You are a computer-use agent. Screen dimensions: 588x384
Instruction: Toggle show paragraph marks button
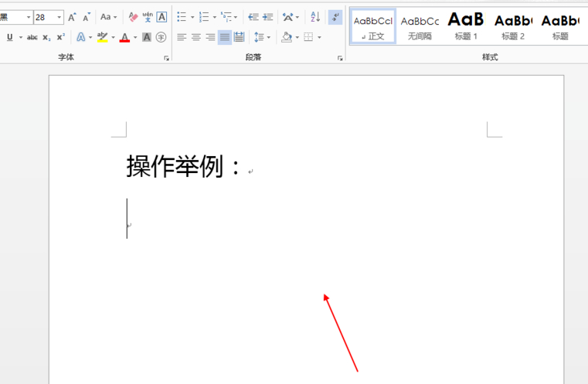pos(335,17)
